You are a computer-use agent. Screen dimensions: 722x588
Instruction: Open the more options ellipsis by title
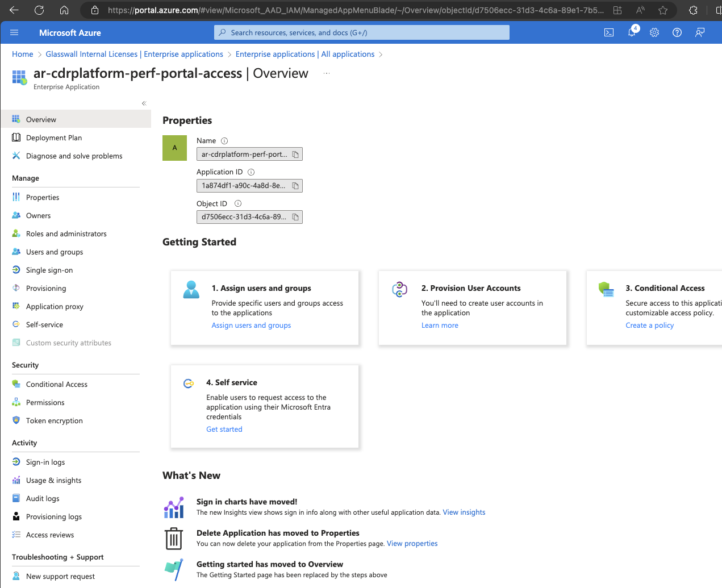[x=327, y=74]
